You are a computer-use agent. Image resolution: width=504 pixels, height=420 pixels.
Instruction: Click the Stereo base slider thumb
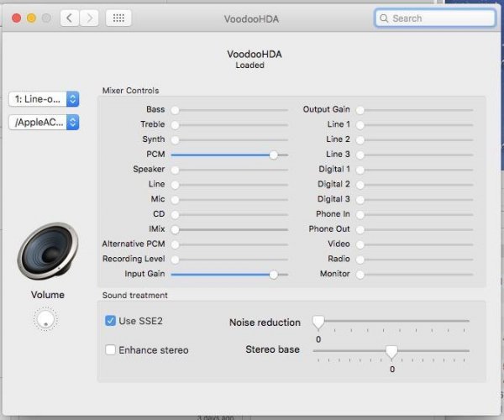pyautogui.click(x=391, y=352)
